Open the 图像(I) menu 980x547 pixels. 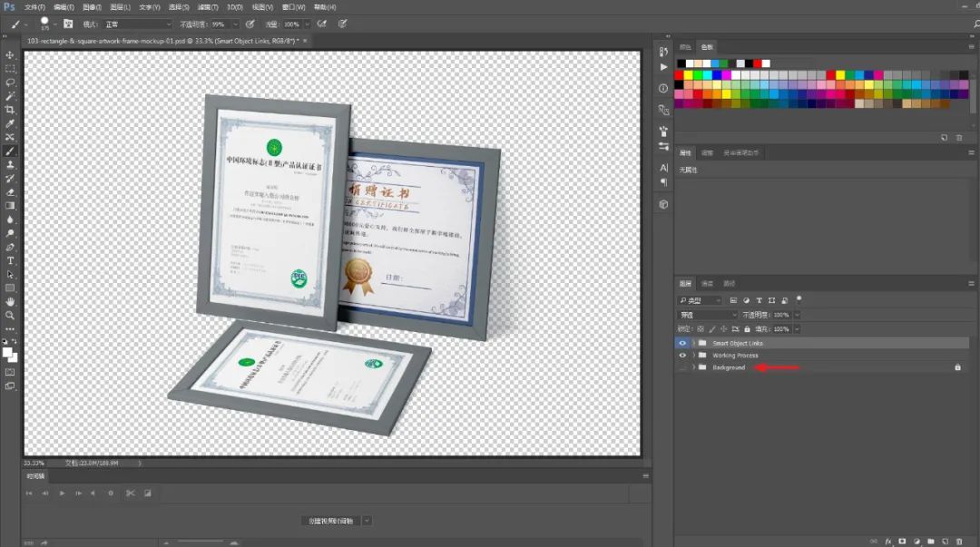(92, 7)
